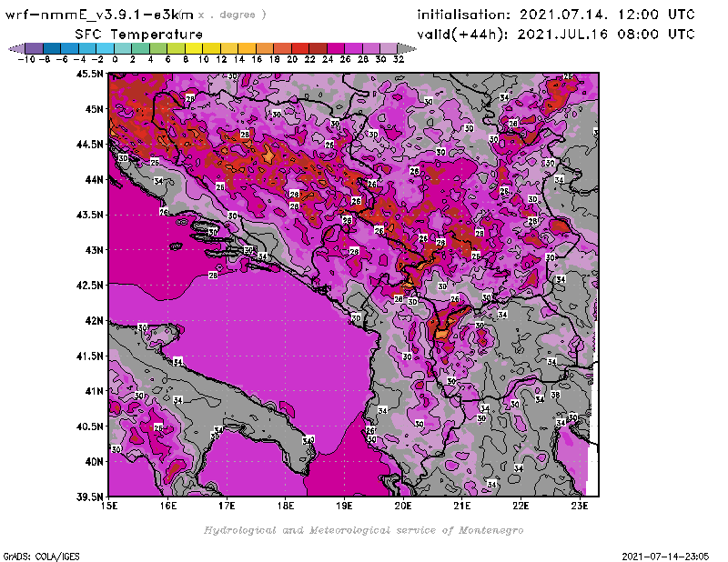
Task: Click the 20E longitude label
Action: 403,506
